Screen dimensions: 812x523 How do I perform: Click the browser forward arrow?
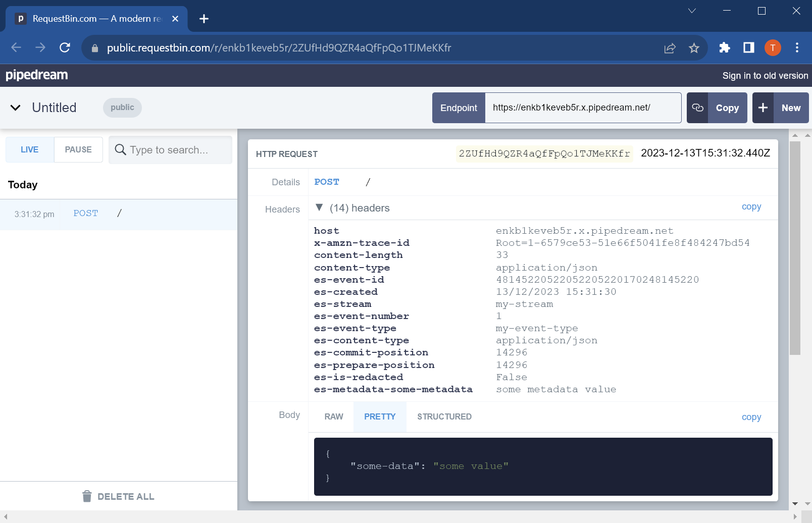(x=40, y=47)
